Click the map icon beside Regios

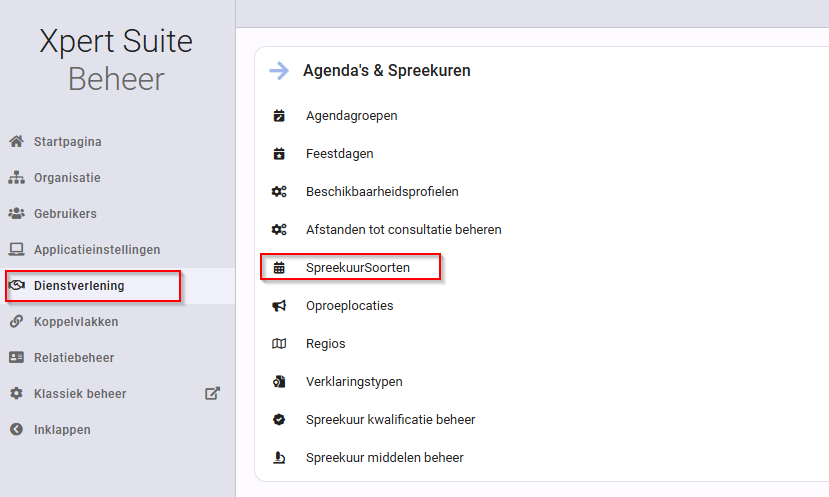tap(279, 344)
